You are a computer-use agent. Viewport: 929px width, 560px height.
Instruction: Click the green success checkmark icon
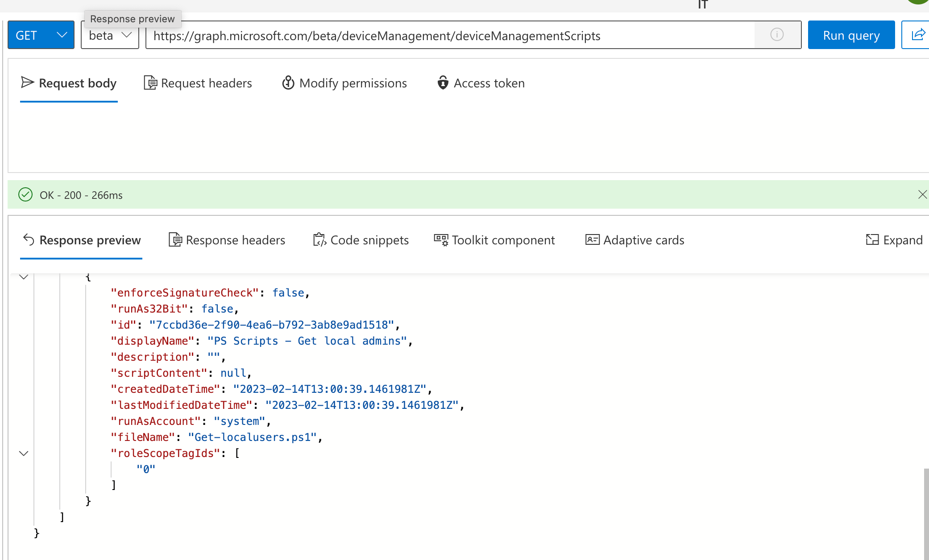(x=25, y=195)
